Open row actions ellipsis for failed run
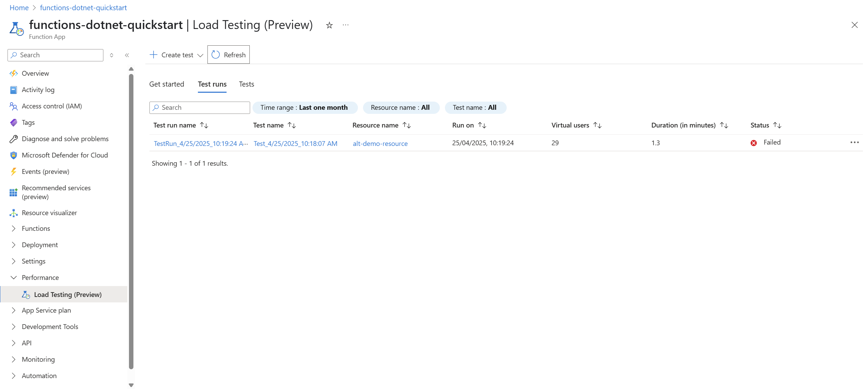Viewport: 868px width, 389px height. pyautogui.click(x=854, y=143)
